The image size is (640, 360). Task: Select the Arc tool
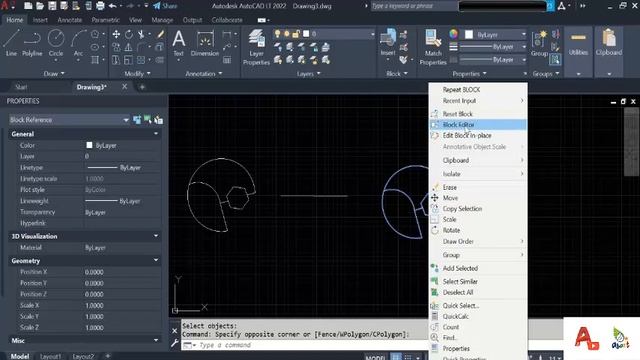pyautogui.click(x=78, y=43)
